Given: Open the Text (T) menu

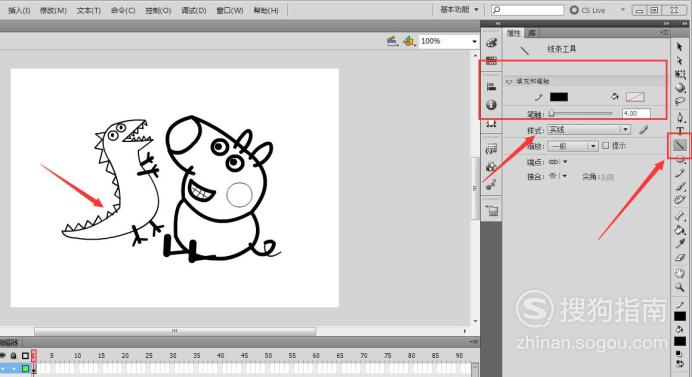Looking at the screenshot, I should coord(88,10).
